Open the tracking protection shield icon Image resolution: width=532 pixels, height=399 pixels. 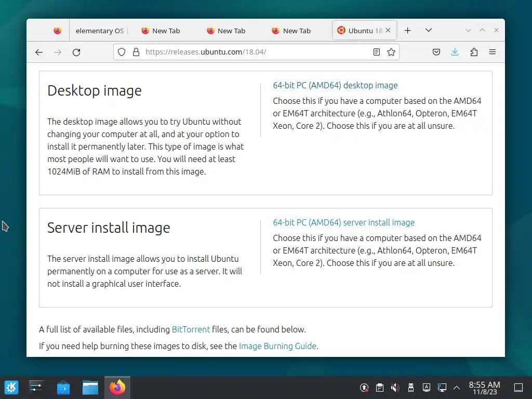[x=122, y=52]
